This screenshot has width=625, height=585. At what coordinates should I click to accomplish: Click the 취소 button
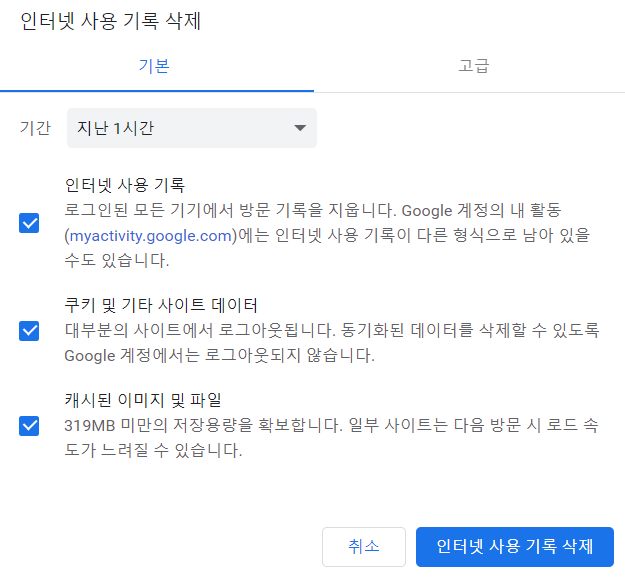coord(364,547)
